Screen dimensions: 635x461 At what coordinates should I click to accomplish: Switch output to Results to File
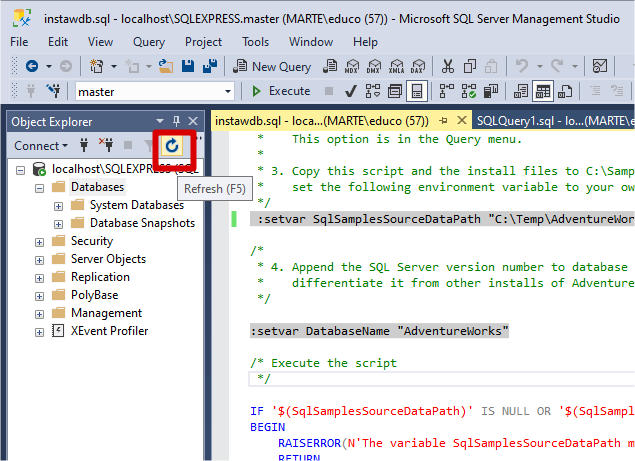(565, 91)
